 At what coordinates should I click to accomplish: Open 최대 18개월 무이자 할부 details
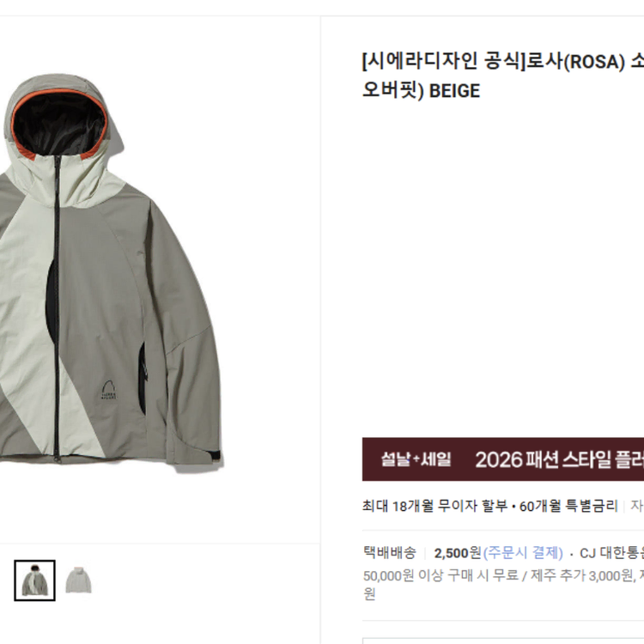pos(435,506)
